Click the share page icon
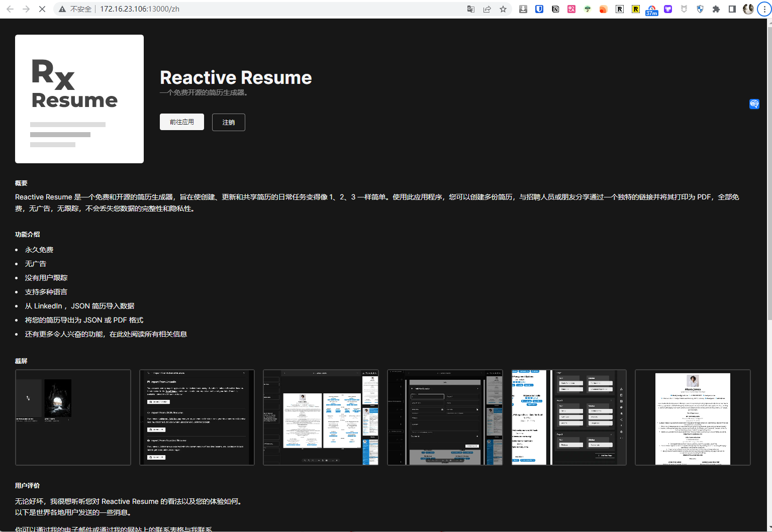772x532 pixels. tap(487, 9)
